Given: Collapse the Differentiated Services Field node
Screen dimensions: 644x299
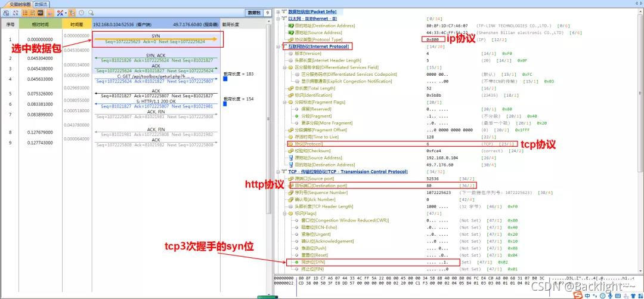Looking at the screenshot, I should pos(285,67).
